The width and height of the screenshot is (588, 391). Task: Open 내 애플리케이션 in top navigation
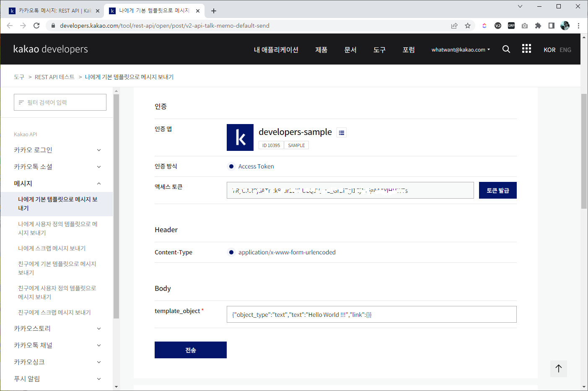tap(276, 49)
